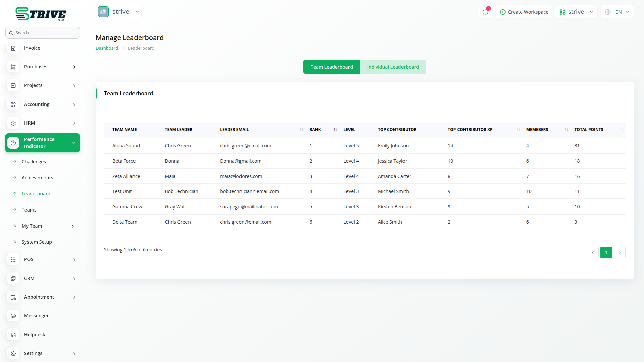Open the chat messages notification icon
The height and width of the screenshot is (362, 644).
pos(485,12)
